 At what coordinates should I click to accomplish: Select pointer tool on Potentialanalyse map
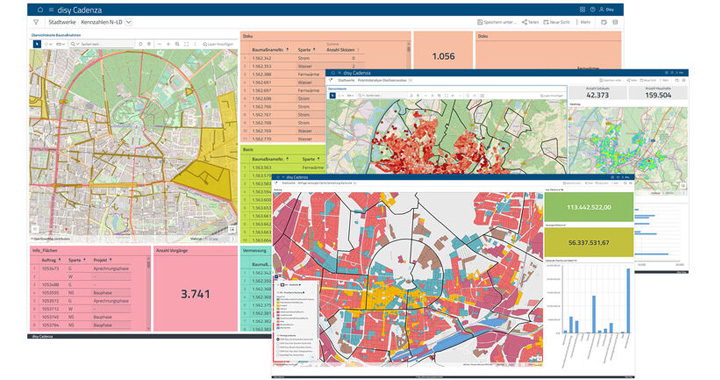pyautogui.click(x=332, y=95)
